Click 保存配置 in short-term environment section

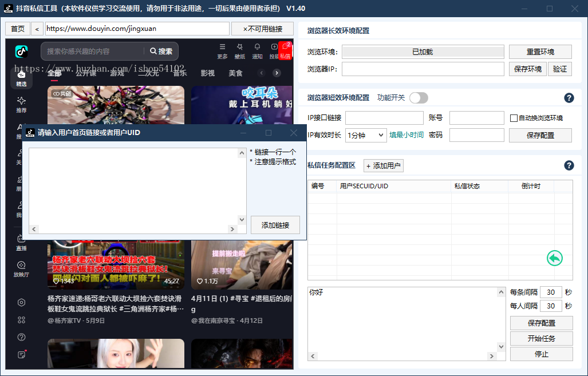(540, 135)
